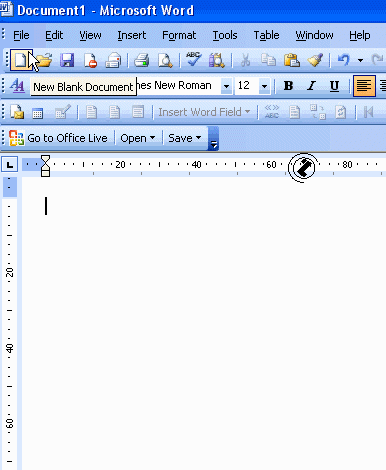Toggle Italic formatting
The width and height of the screenshot is (386, 470).
coord(311,86)
